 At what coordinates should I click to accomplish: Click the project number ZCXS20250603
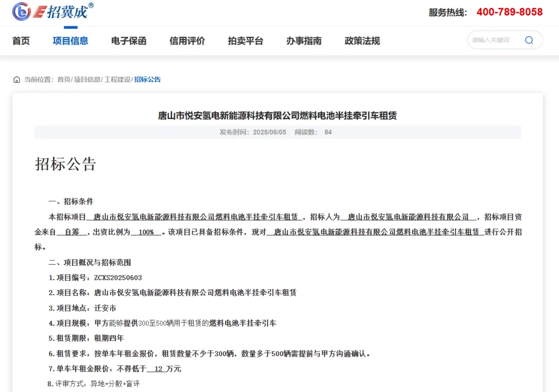pos(118,278)
